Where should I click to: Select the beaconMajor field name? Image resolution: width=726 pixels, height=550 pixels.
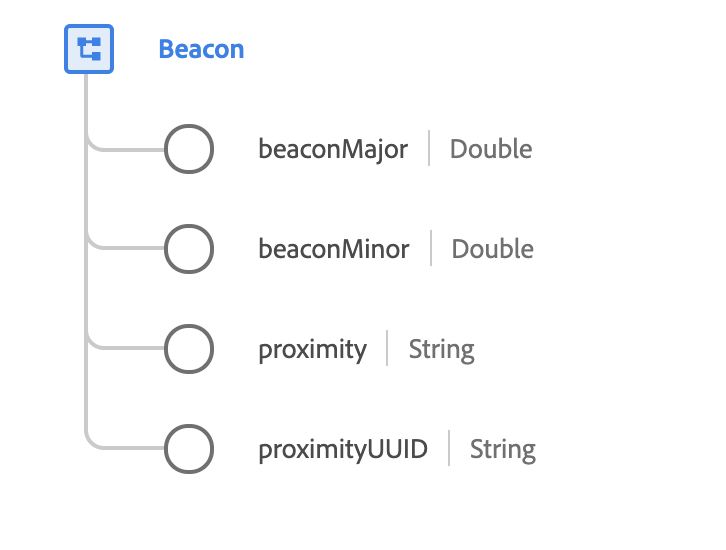(x=333, y=150)
